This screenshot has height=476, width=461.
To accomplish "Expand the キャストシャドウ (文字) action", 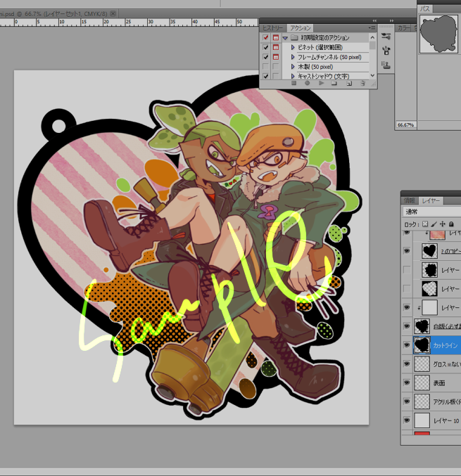I will click(x=293, y=76).
